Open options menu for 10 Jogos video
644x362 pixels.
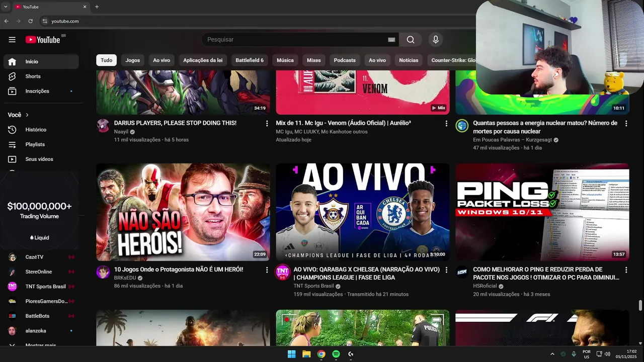267,270
